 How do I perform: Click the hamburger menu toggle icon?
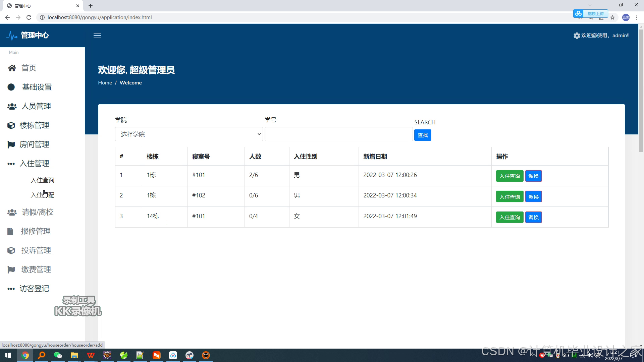coord(97,36)
